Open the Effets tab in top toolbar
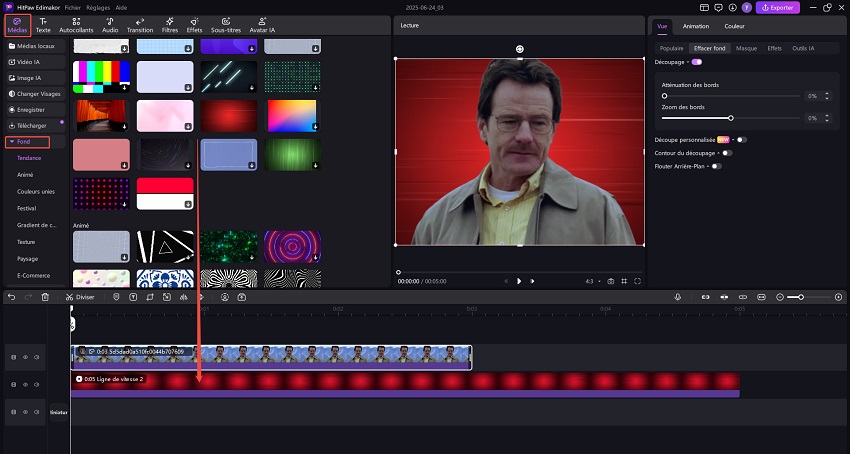 point(194,25)
